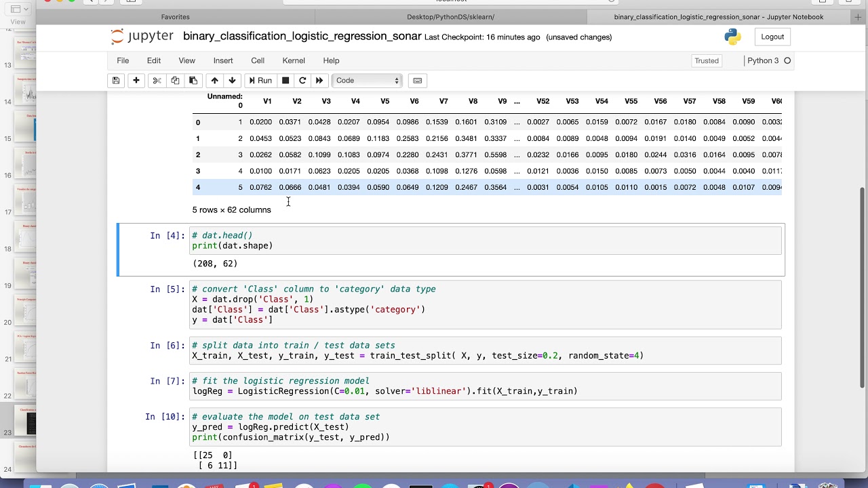Screen dimensions: 868x488
Task: Restart kernel and run all fast-forward icon
Action: coord(319,81)
